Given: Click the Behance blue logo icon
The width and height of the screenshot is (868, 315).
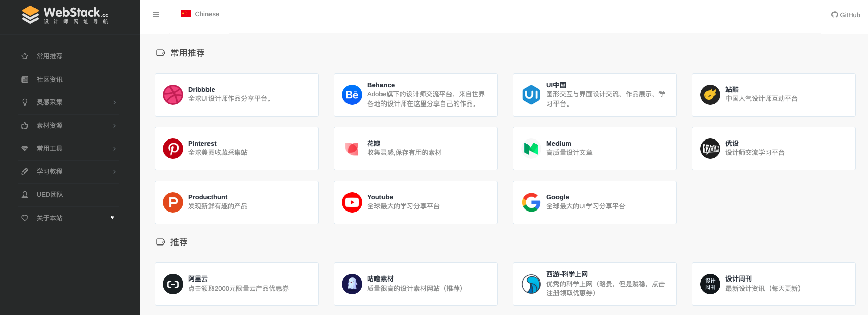Looking at the screenshot, I should tap(352, 95).
